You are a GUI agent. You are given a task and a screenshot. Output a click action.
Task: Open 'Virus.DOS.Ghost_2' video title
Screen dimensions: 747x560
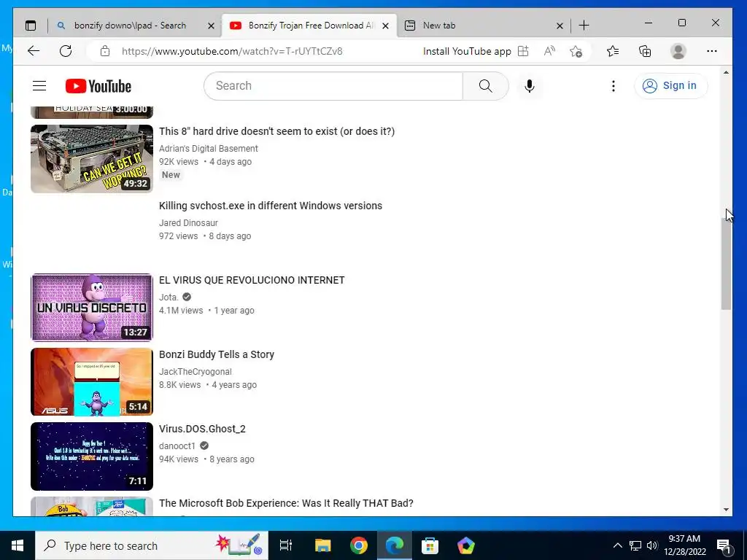(202, 429)
